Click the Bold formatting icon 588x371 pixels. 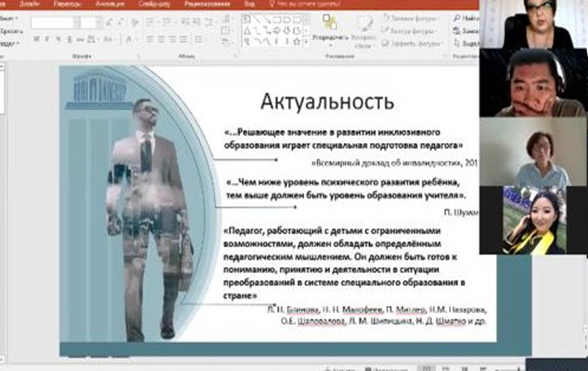(x=35, y=40)
